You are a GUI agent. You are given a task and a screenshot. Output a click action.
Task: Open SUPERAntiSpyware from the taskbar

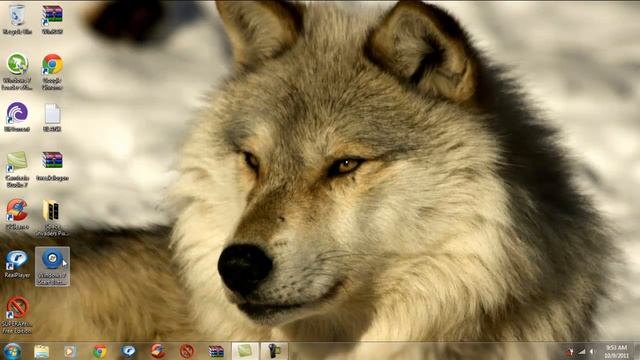tap(187, 351)
